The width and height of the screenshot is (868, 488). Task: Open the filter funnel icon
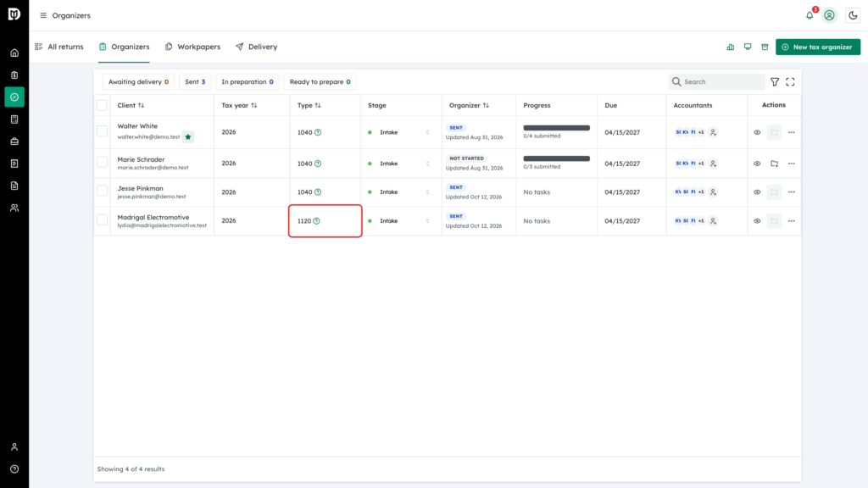click(x=775, y=82)
